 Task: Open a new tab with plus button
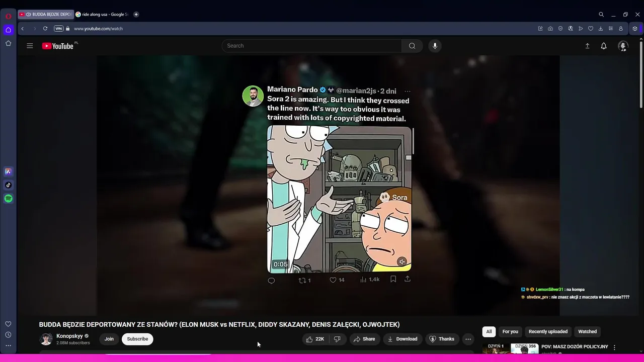(136, 15)
